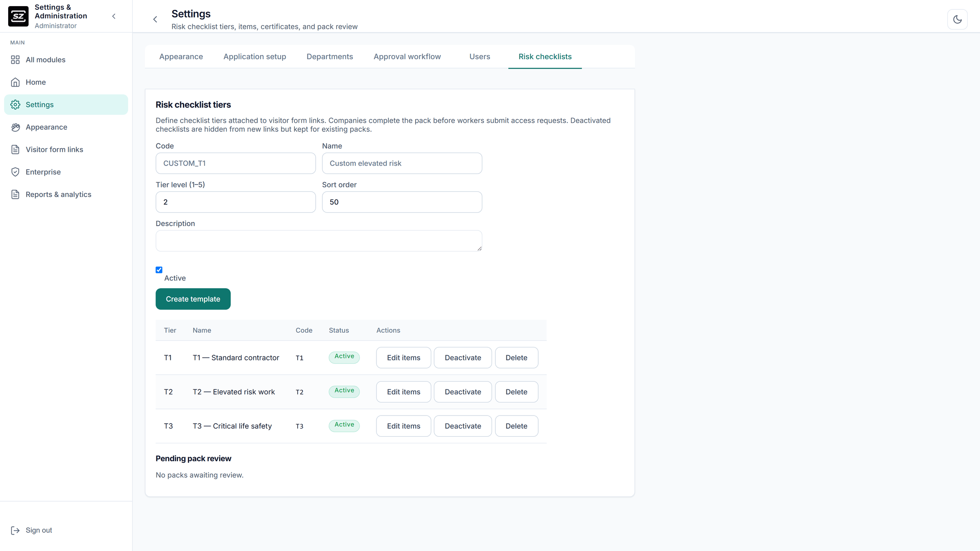This screenshot has width=980, height=551.
Task: Open All modules from sidebar
Action: (x=66, y=60)
